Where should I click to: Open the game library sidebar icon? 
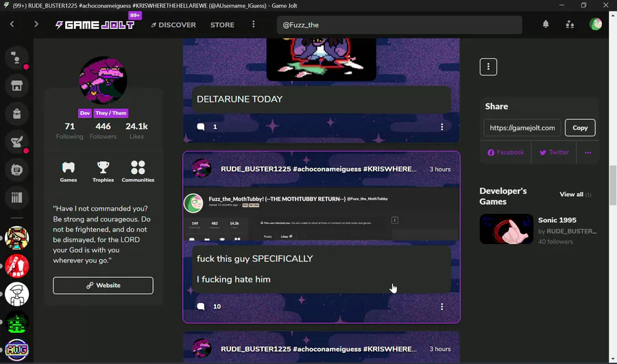(16, 197)
